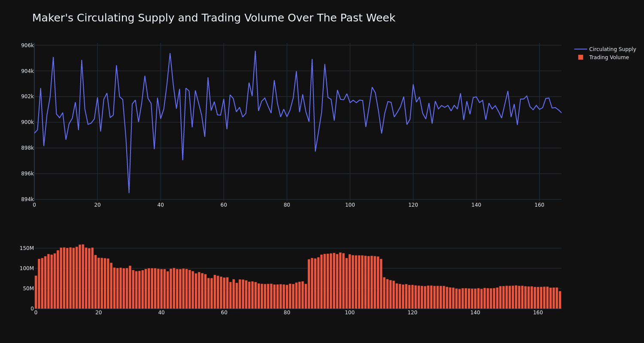Click x-axis label 100 under volume chart
Screen dimensions: 644x343
click(x=350, y=313)
